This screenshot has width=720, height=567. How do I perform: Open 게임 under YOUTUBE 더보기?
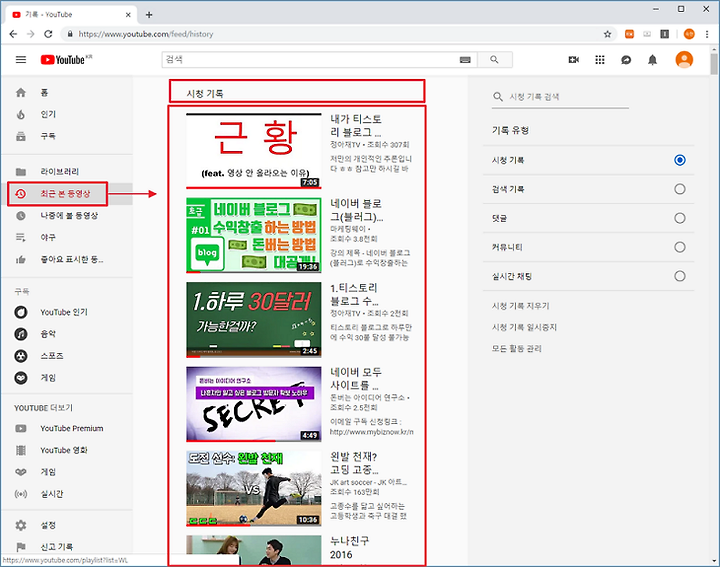(x=67, y=472)
